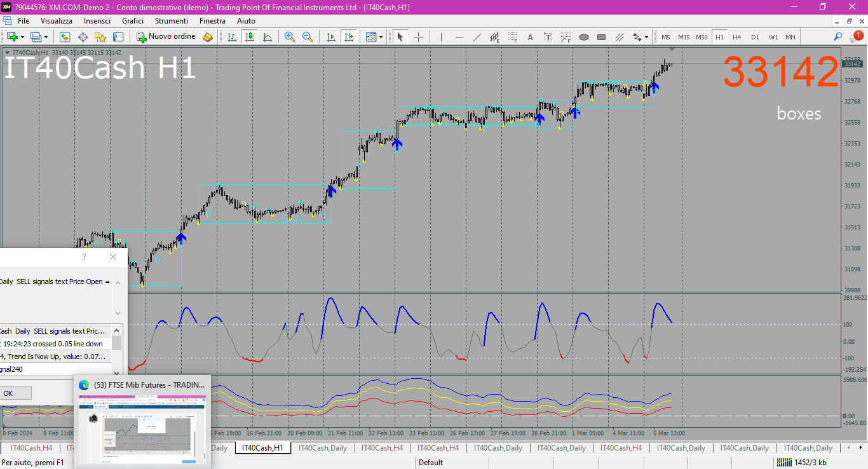The height and width of the screenshot is (469, 868).
Task: Open the Visualizza menu
Action: pos(57,21)
